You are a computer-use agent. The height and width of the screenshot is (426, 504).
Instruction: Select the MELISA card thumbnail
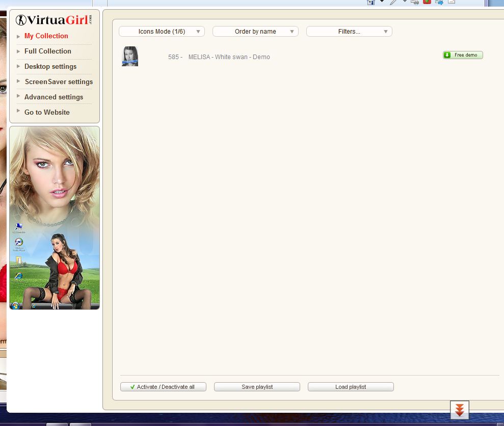(130, 56)
